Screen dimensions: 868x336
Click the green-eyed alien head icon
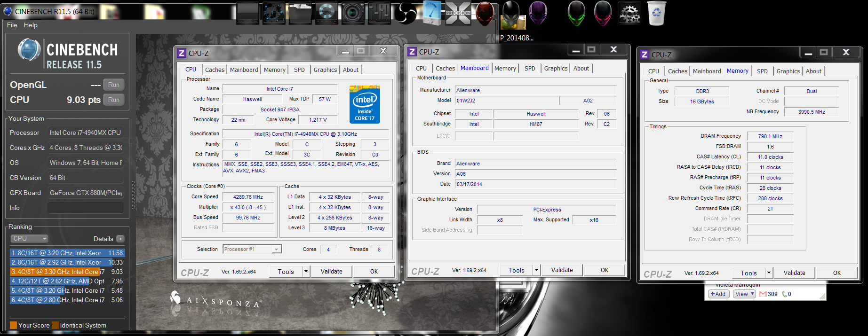point(576,13)
